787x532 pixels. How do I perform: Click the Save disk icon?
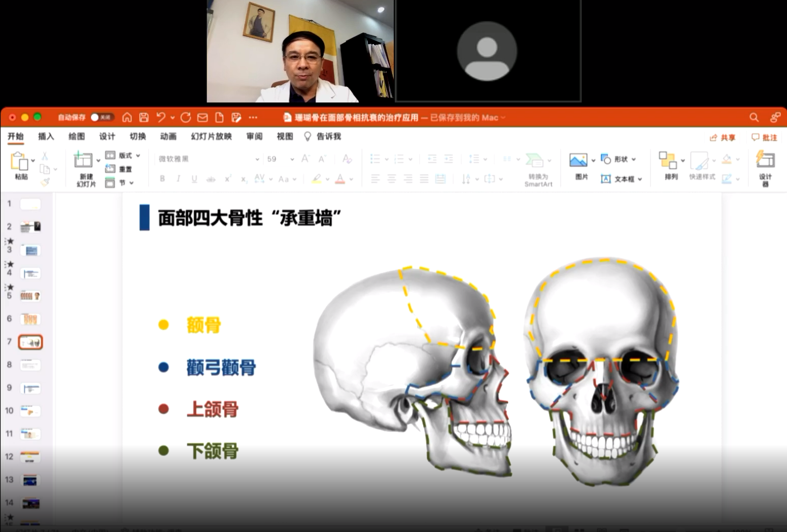(x=144, y=117)
